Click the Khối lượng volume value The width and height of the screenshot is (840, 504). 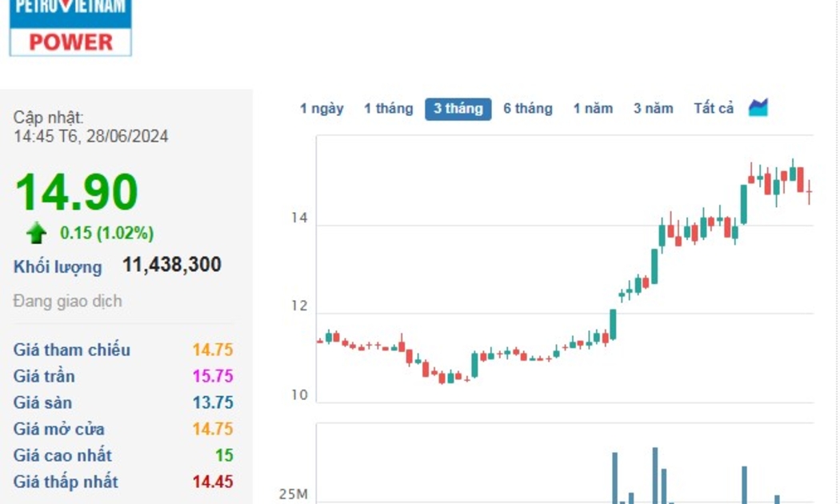point(171,265)
